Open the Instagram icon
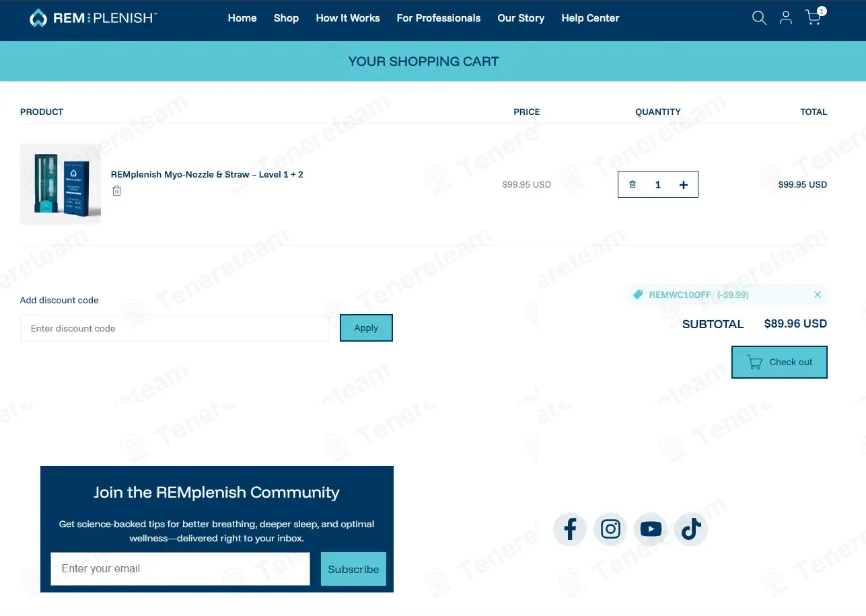Viewport: 866px width, 616px height. tap(610, 529)
